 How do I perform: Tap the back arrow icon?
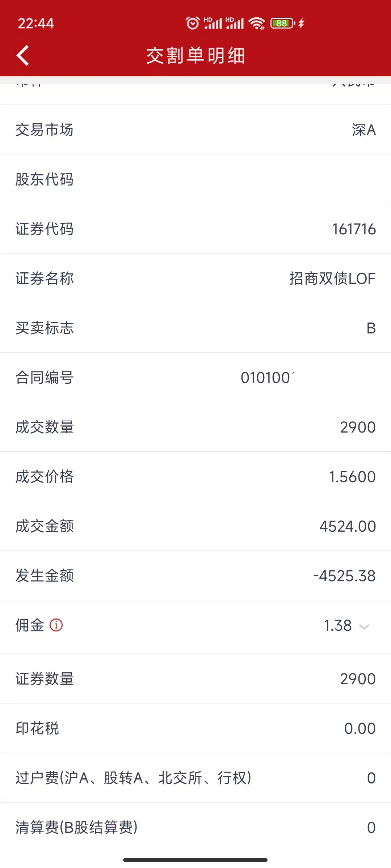coord(23,56)
